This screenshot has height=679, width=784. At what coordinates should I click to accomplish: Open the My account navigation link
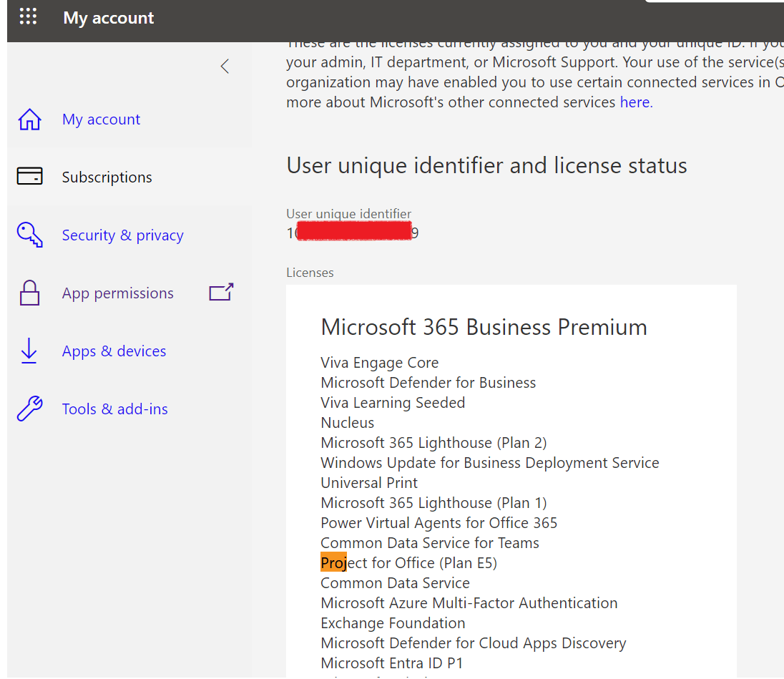(x=101, y=119)
